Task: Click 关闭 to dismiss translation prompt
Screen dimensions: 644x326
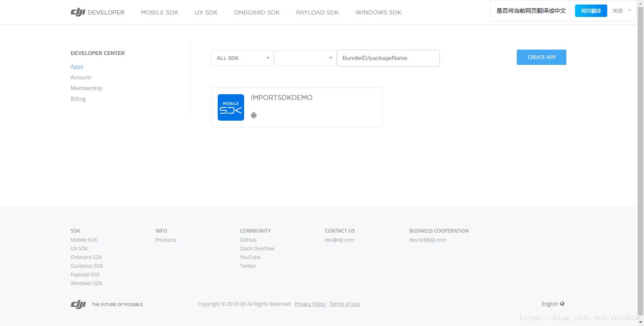Action: [x=618, y=11]
